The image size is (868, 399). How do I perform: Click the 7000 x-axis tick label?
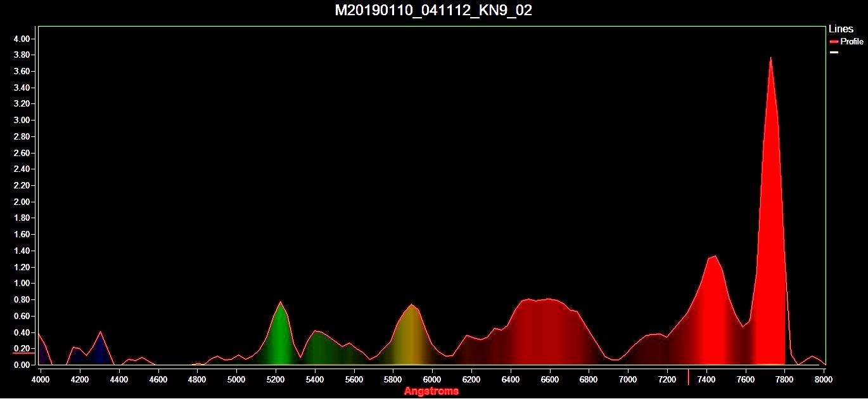[628, 379]
